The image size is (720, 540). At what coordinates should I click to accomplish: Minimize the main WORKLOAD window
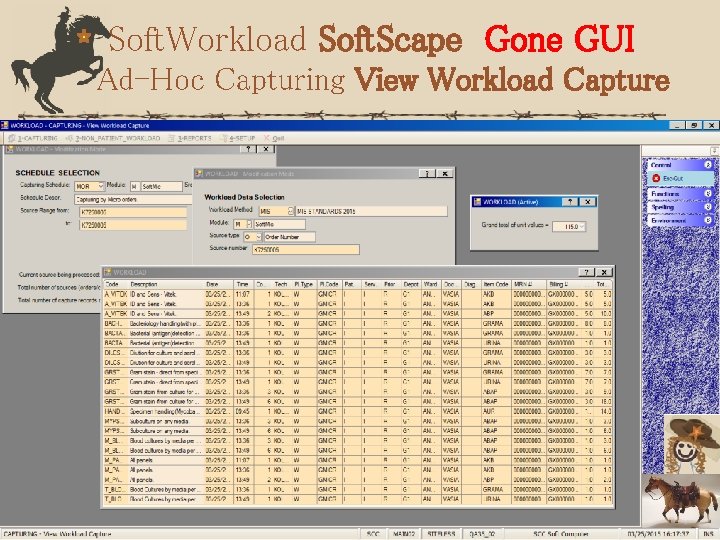pyautogui.click(x=677, y=125)
